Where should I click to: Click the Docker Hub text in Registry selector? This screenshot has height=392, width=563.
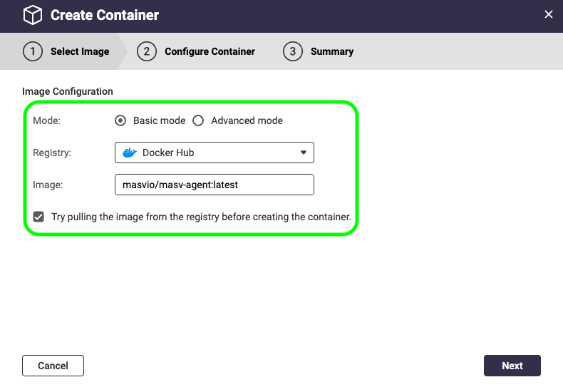168,153
